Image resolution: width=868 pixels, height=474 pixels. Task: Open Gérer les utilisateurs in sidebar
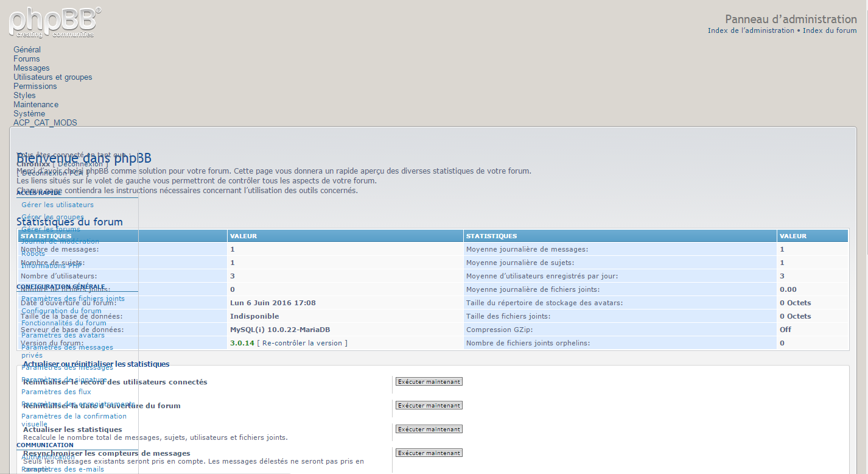58,205
